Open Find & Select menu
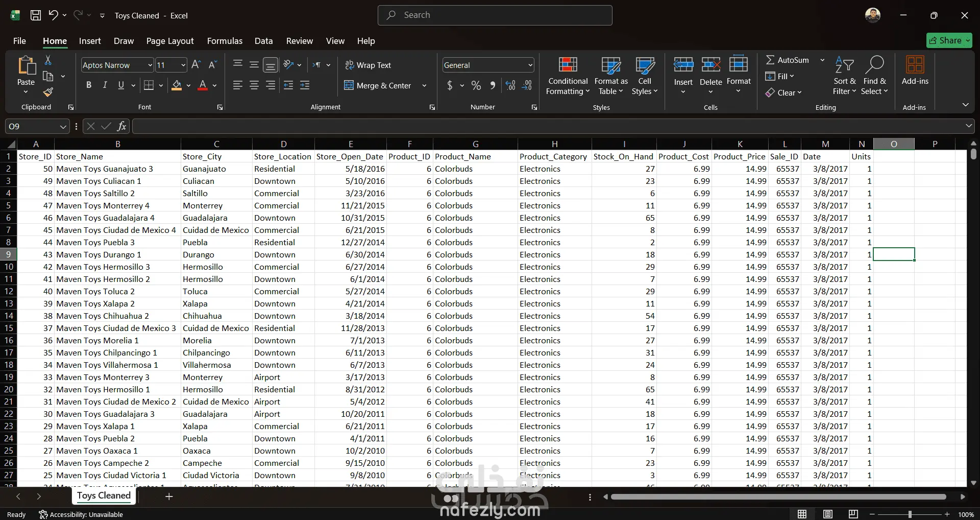This screenshot has width=980, height=520. point(875,76)
